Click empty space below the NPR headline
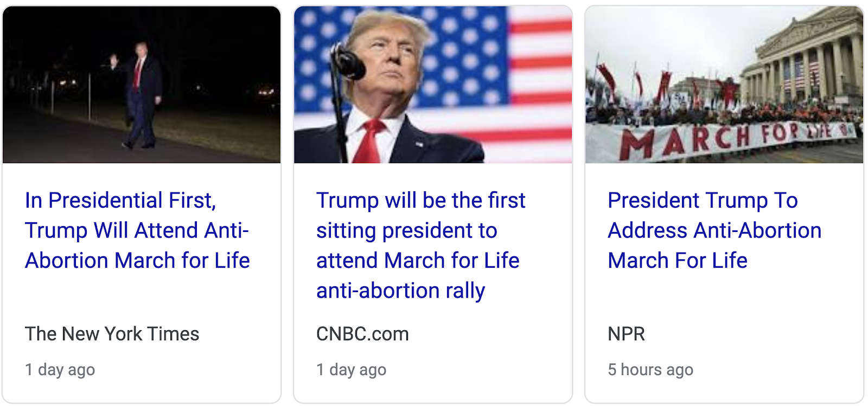The height and width of the screenshot is (406, 868). point(724,298)
